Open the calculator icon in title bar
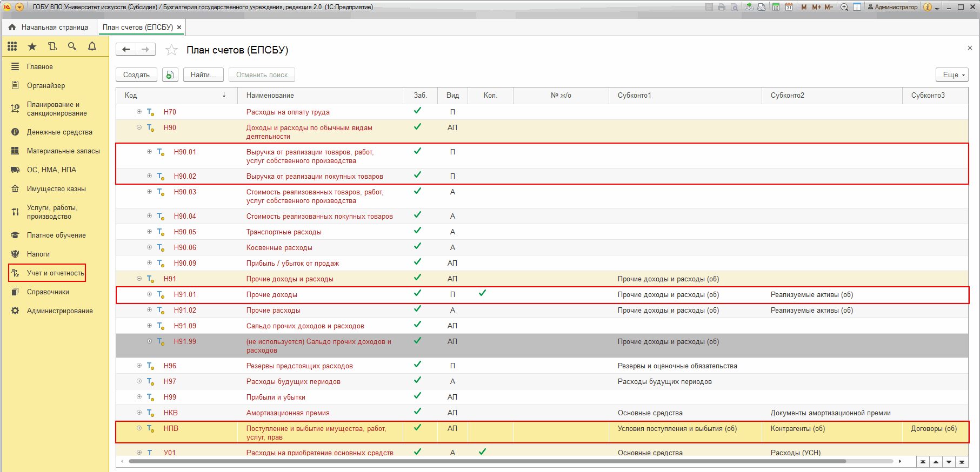 [x=776, y=7]
